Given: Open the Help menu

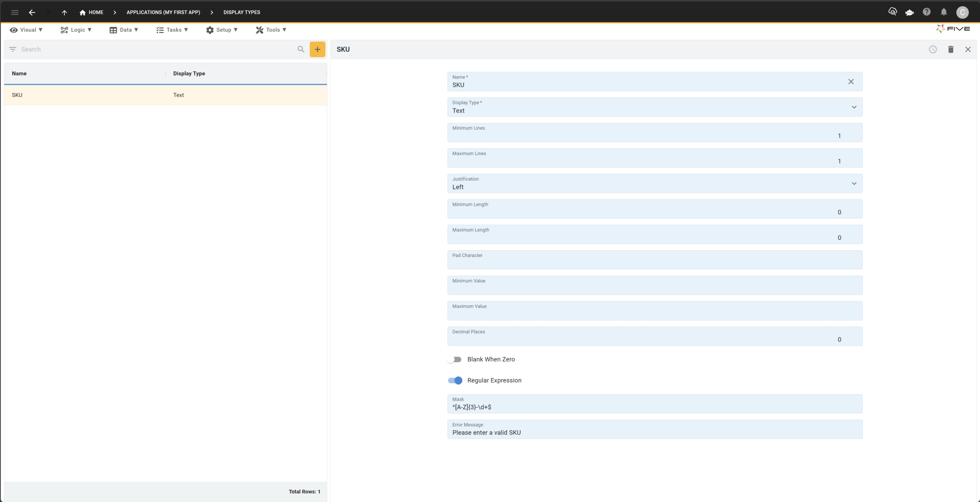Looking at the screenshot, I should pyautogui.click(x=926, y=12).
